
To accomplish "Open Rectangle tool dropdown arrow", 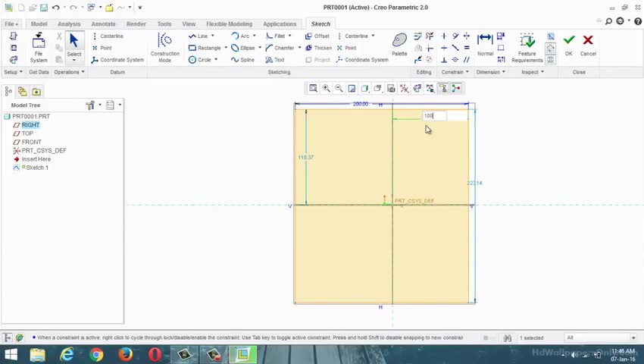I will coord(226,48).
